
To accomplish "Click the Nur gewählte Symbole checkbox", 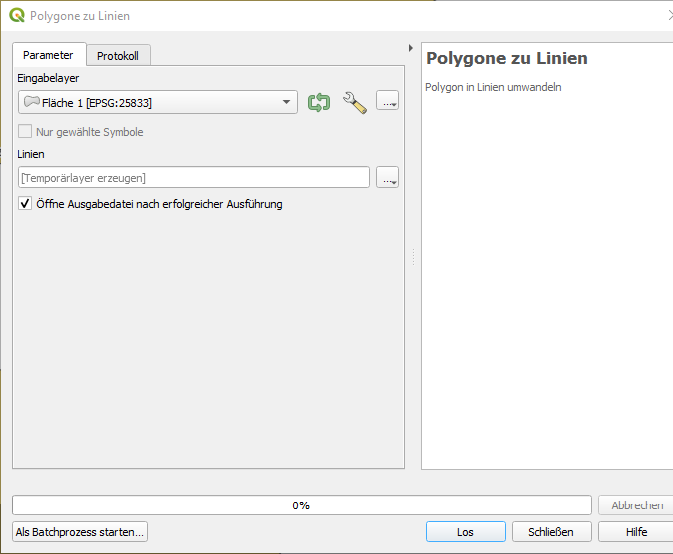I will [x=26, y=132].
